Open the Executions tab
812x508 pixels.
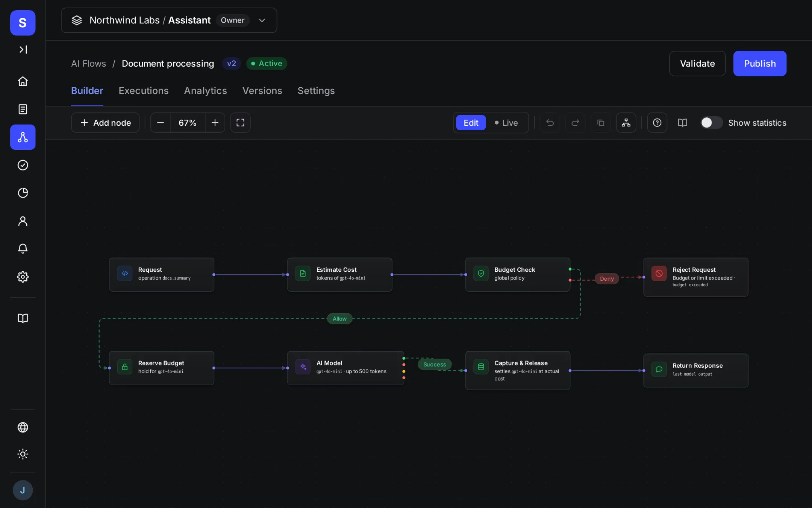[144, 91]
